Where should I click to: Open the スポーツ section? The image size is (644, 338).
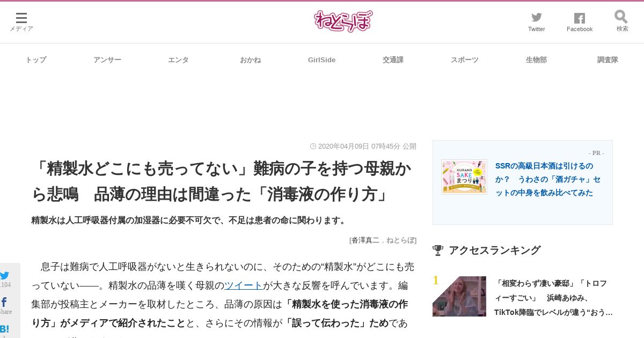465,60
